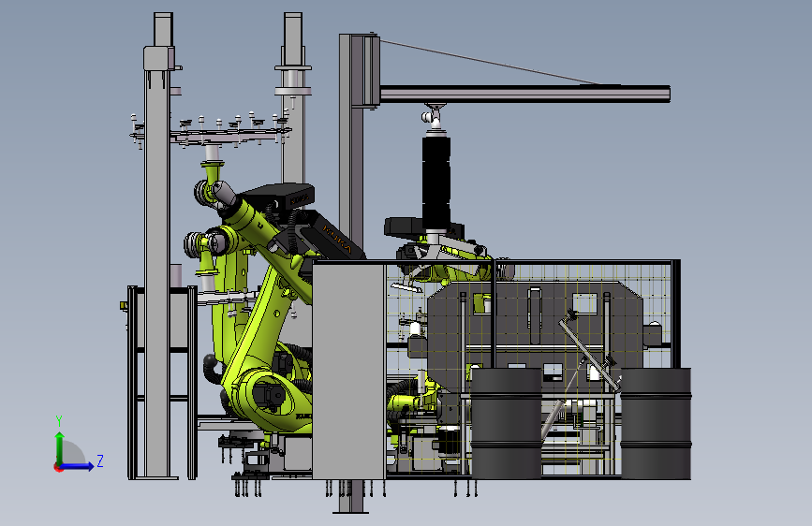
Task: Select the diagonal support cable above gantry beam
Action: [x=490, y=62]
